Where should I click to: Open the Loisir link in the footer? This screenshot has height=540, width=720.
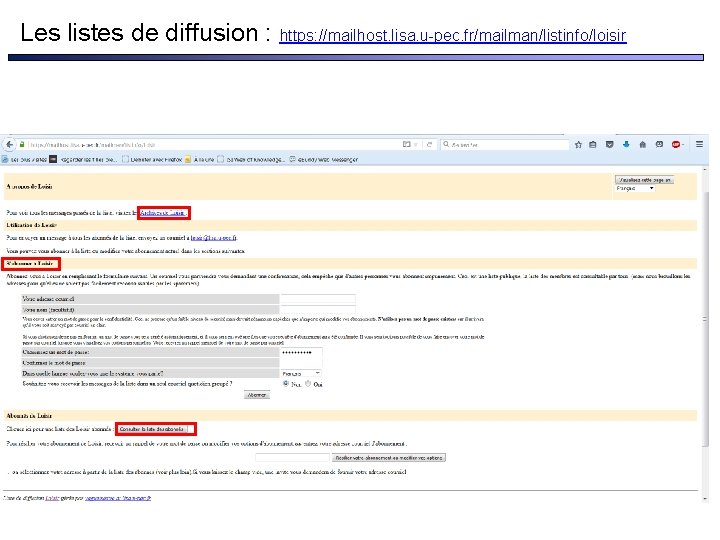52,498
